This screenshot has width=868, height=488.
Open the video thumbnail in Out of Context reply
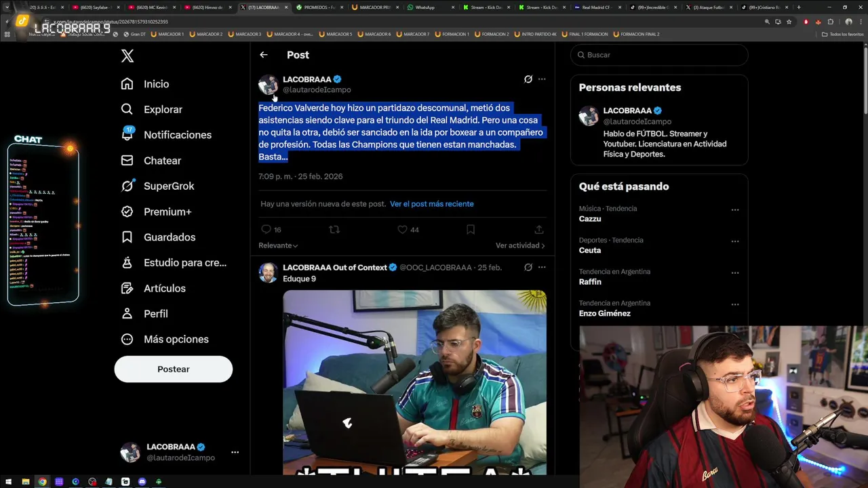pyautogui.click(x=414, y=382)
